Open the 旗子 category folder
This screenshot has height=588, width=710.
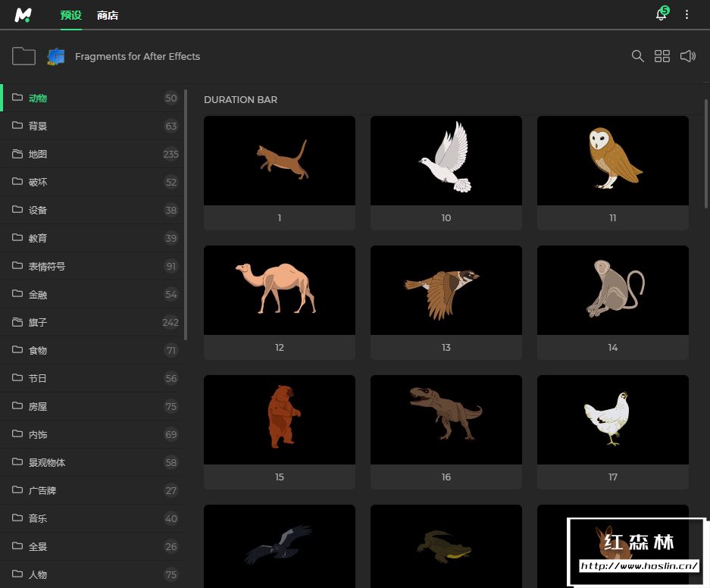[x=38, y=322]
